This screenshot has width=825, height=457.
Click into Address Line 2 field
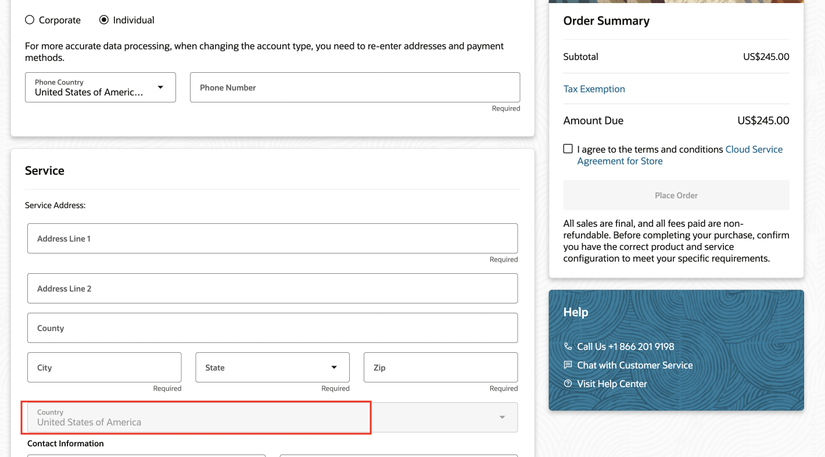click(x=273, y=288)
